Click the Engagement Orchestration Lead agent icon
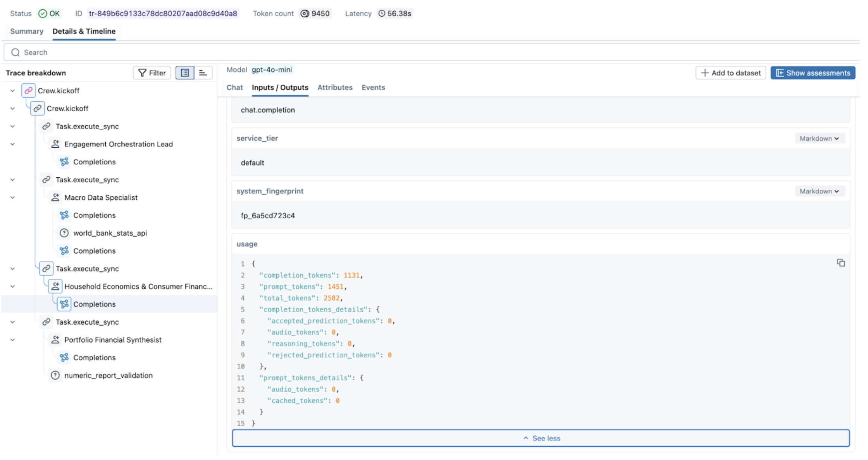This screenshot has height=460, width=868. [x=55, y=144]
